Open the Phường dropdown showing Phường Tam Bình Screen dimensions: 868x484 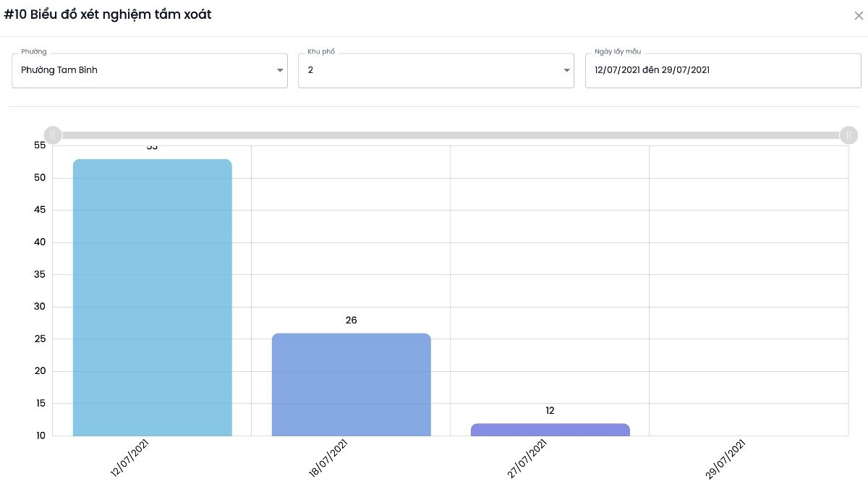(x=150, y=70)
